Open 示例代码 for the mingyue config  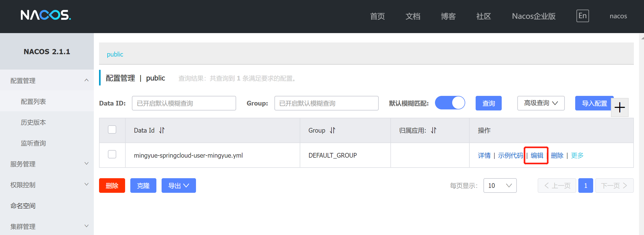(510, 156)
